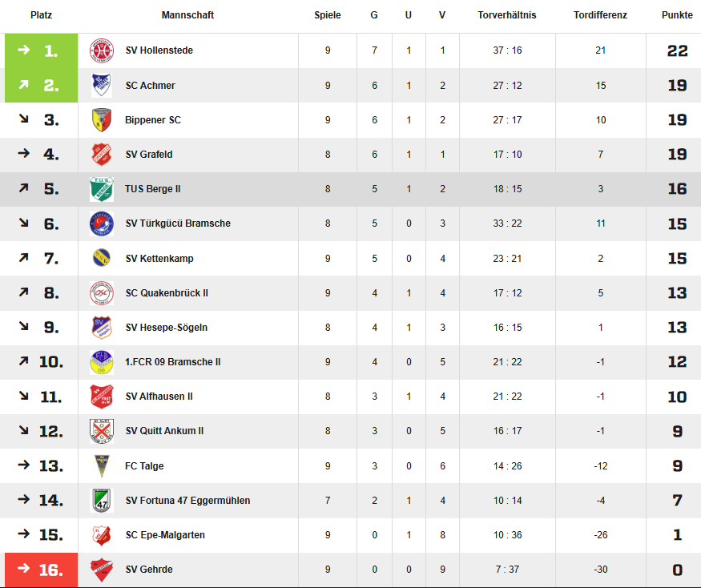Click the Bippener SC team badge
The height and width of the screenshot is (588, 701).
pyautogui.click(x=101, y=120)
